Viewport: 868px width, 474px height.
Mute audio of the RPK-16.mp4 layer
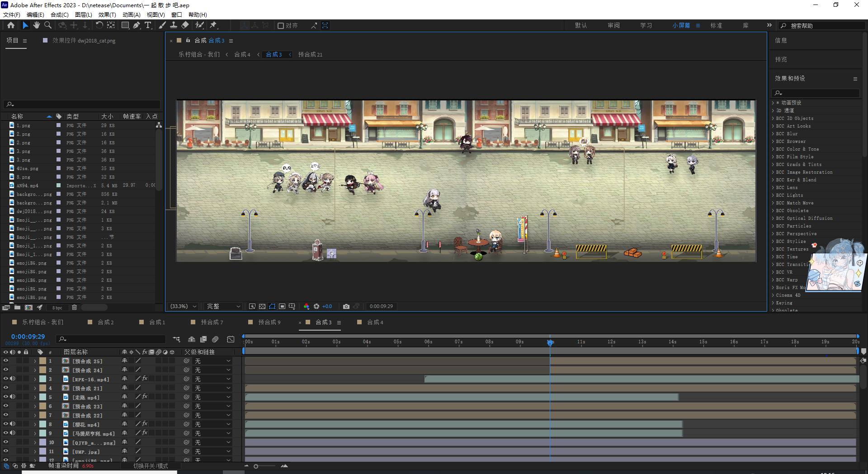(13, 379)
